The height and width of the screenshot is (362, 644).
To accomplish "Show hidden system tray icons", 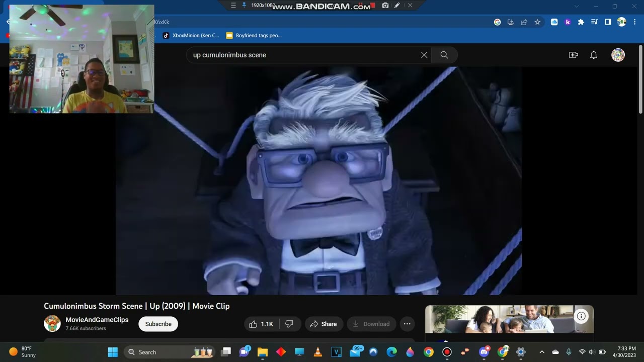I will (x=542, y=352).
